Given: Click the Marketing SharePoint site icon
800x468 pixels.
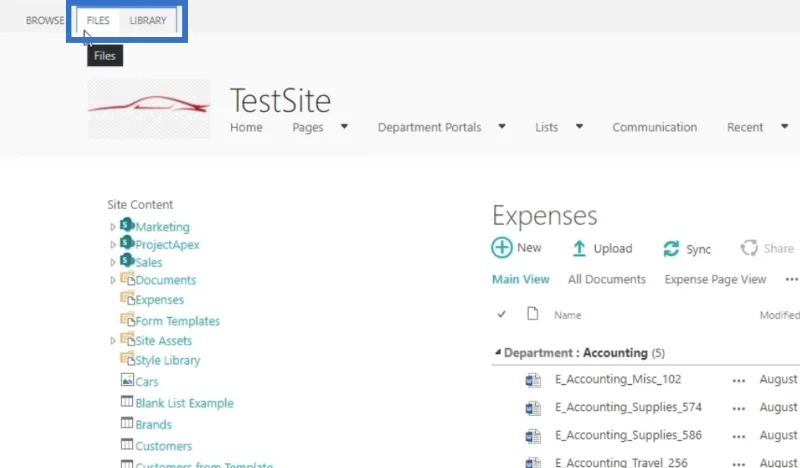Looking at the screenshot, I should coord(127,225).
